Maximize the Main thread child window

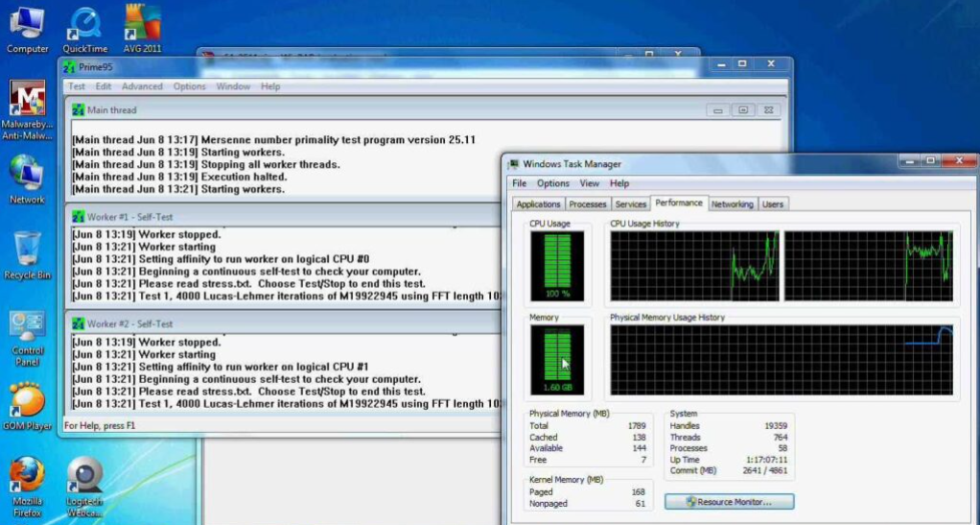(x=743, y=110)
